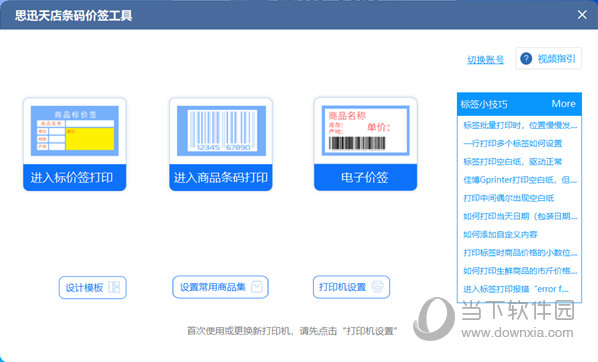Screen dimensions: 598x362
Task: Click the template layout icon in 设计模板
Action: click(114, 287)
